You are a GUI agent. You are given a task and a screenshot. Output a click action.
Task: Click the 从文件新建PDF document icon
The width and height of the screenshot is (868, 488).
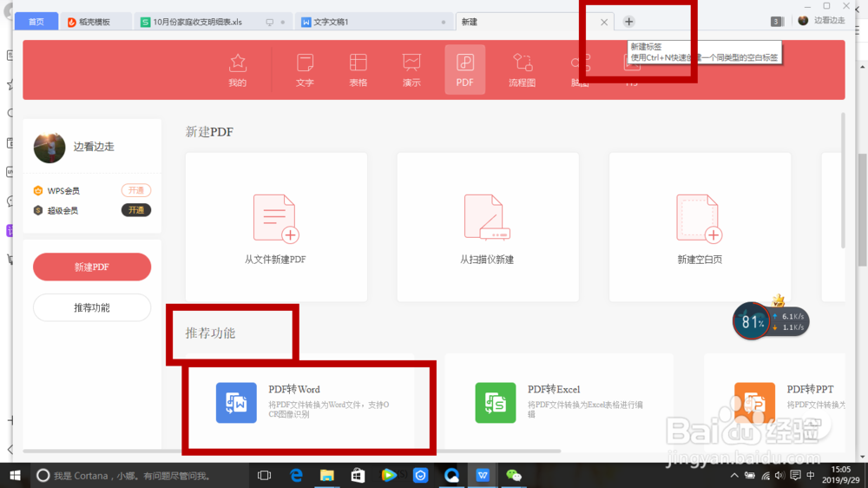click(x=276, y=218)
